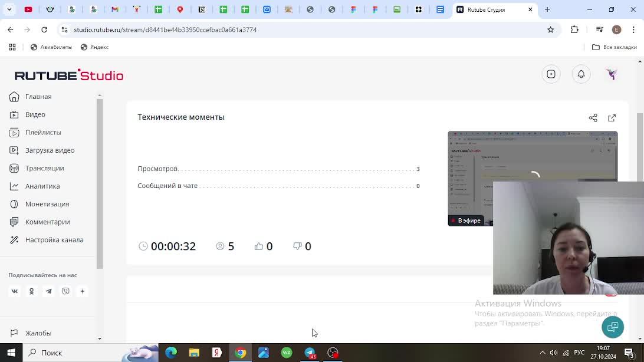Open the bookmarks bar apps grid icon
Viewport: 644px width, 362px height.
tap(12, 47)
